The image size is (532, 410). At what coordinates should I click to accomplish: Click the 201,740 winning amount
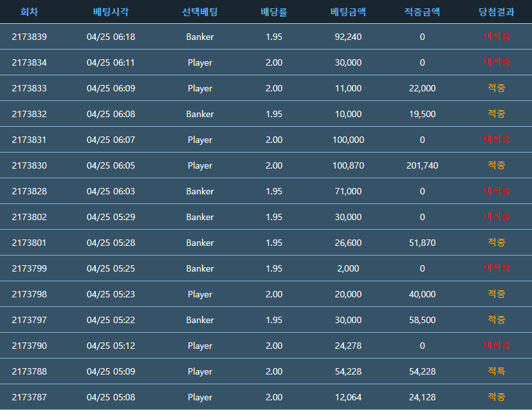pos(422,165)
